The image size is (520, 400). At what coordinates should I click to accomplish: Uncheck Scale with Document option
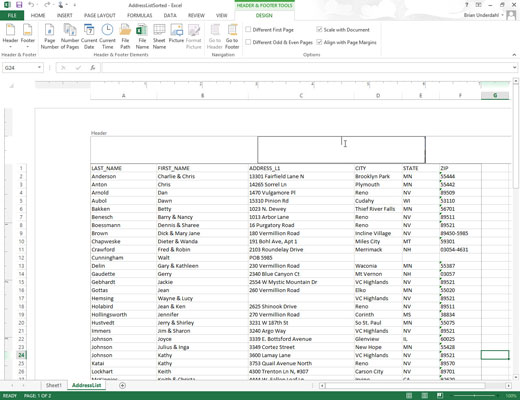point(319,30)
